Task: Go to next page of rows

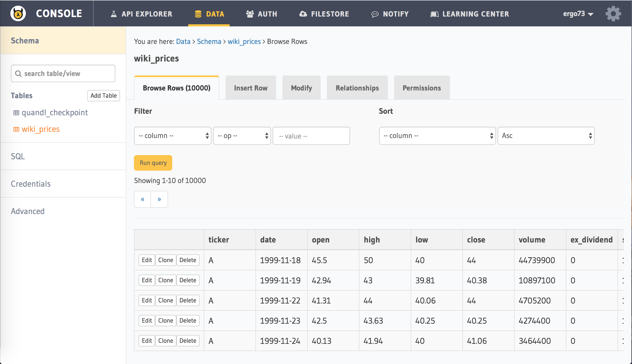Action: tap(159, 199)
